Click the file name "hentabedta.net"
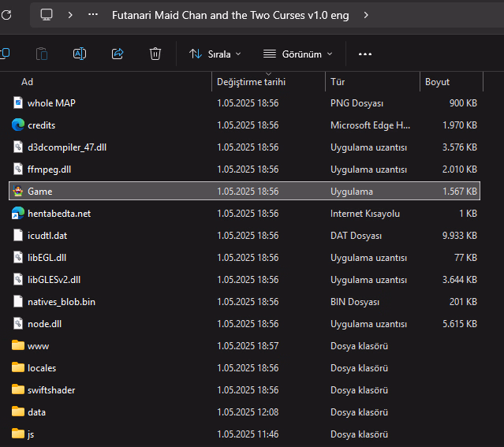The height and width of the screenshot is (447, 504). tap(59, 214)
